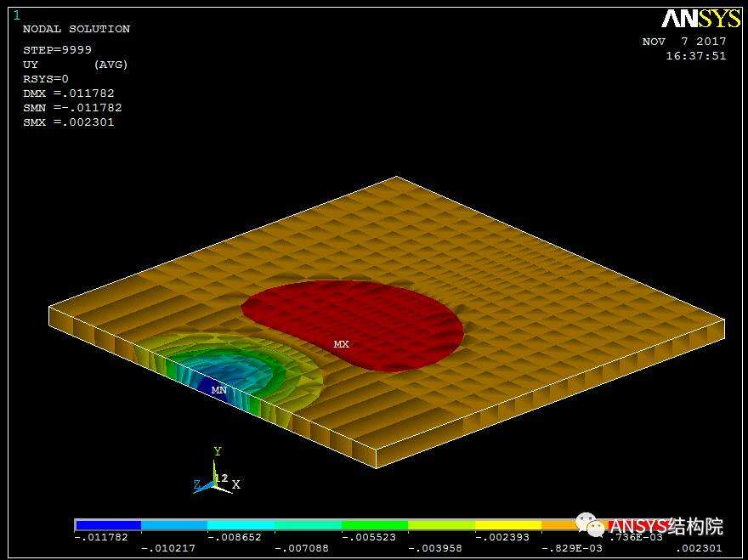Image resolution: width=748 pixels, height=560 pixels.
Task: Click legend value -.008652
Action: pos(235,537)
